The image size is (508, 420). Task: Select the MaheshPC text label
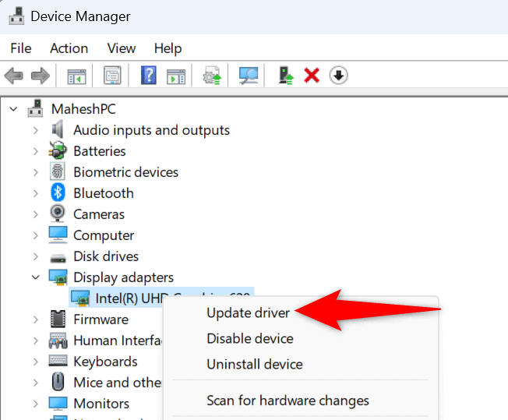coord(83,109)
